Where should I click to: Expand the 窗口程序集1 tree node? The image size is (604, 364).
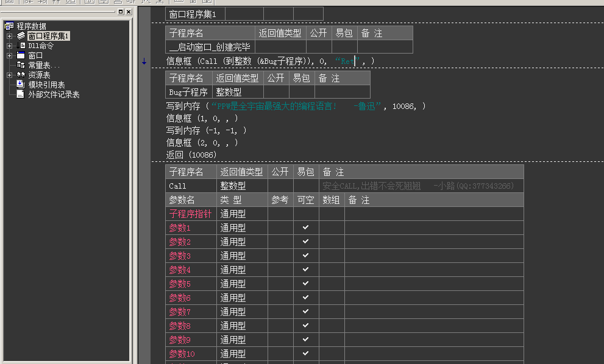9,36
